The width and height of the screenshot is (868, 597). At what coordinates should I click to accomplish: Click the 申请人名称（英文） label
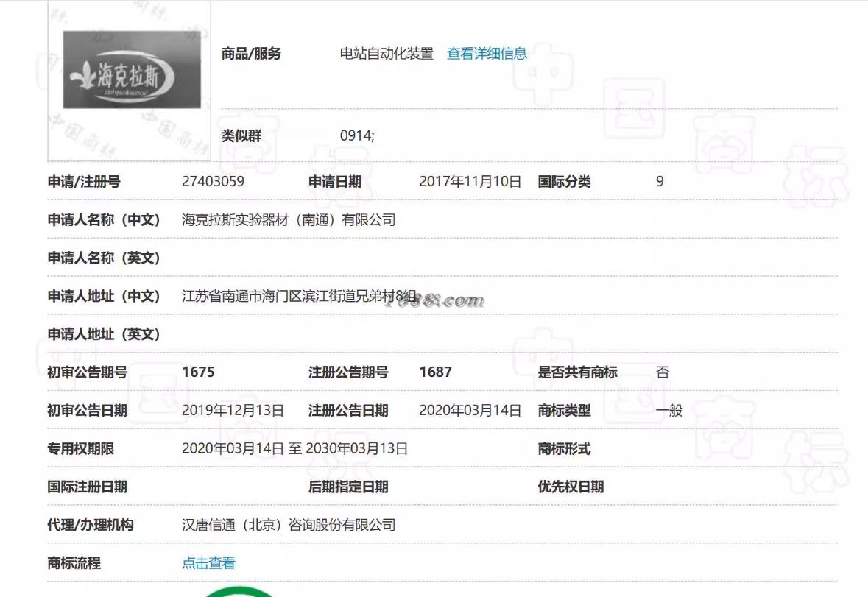tap(104, 258)
